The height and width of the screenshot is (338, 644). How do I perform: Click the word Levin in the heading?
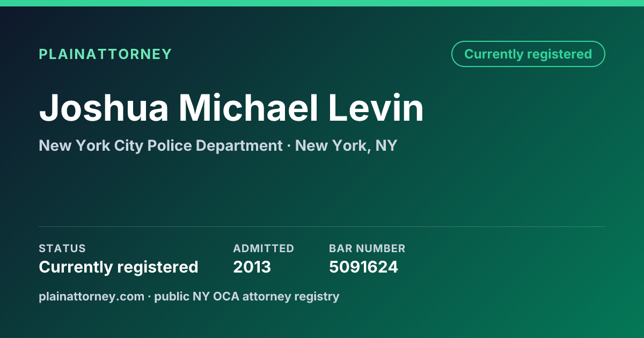[x=376, y=107]
